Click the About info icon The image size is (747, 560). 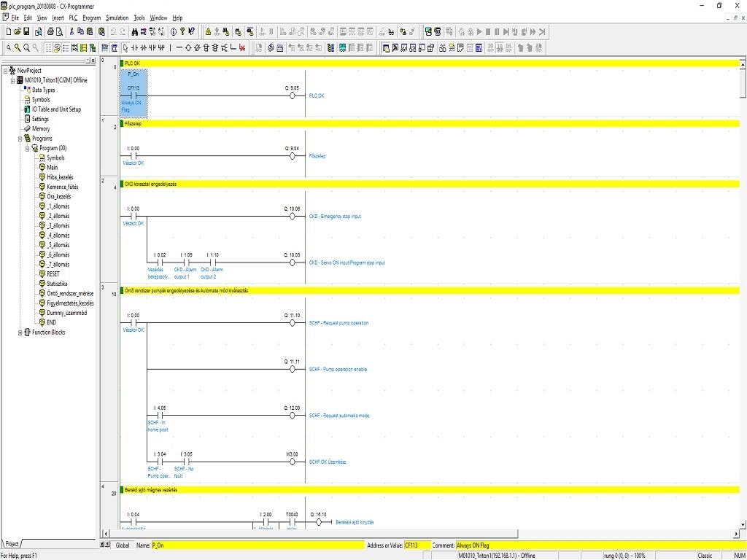(x=174, y=32)
